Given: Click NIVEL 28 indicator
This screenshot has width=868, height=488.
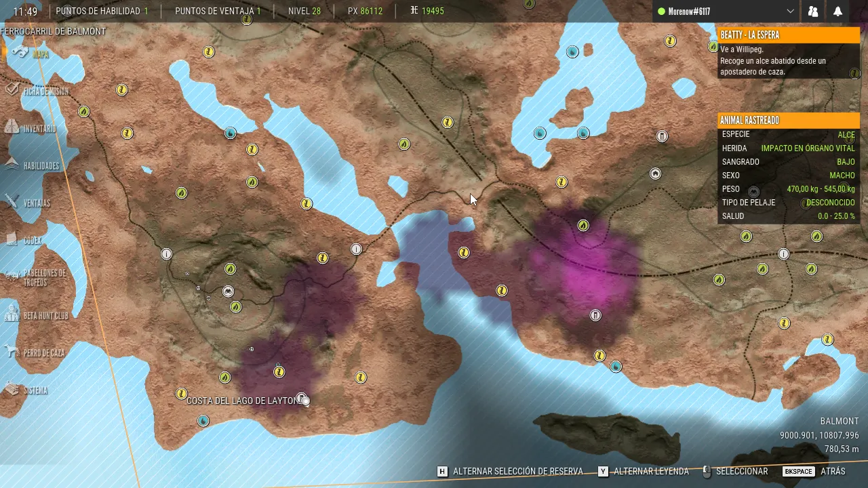Looking at the screenshot, I should 304,12.
